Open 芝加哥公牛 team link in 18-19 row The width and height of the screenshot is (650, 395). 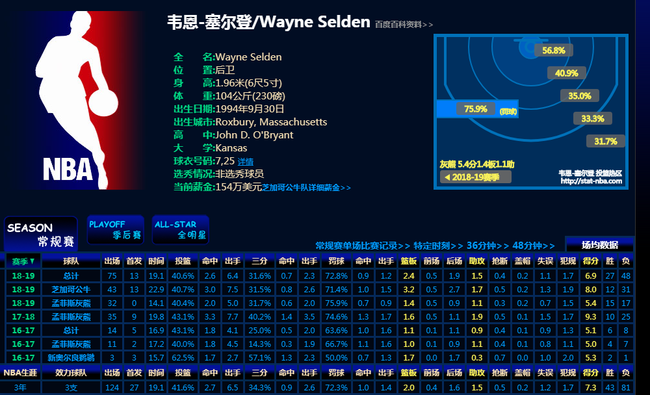pyautogui.click(x=71, y=289)
